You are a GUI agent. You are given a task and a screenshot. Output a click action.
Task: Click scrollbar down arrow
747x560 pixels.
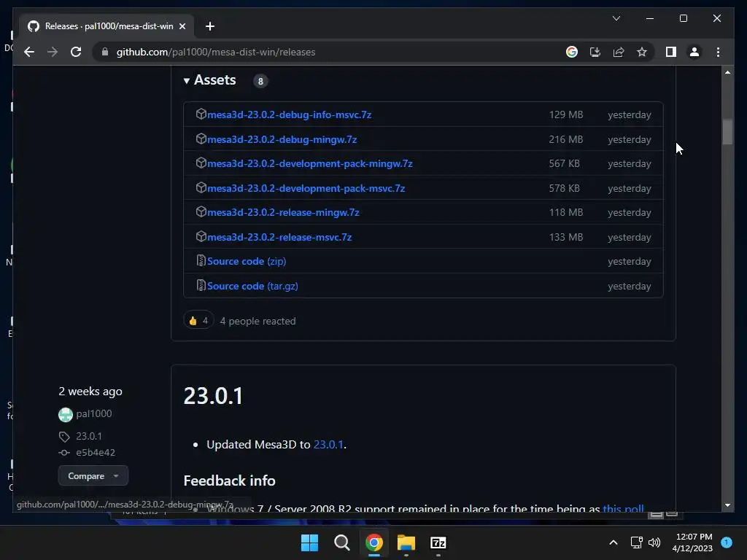pyautogui.click(x=727, y=505)
